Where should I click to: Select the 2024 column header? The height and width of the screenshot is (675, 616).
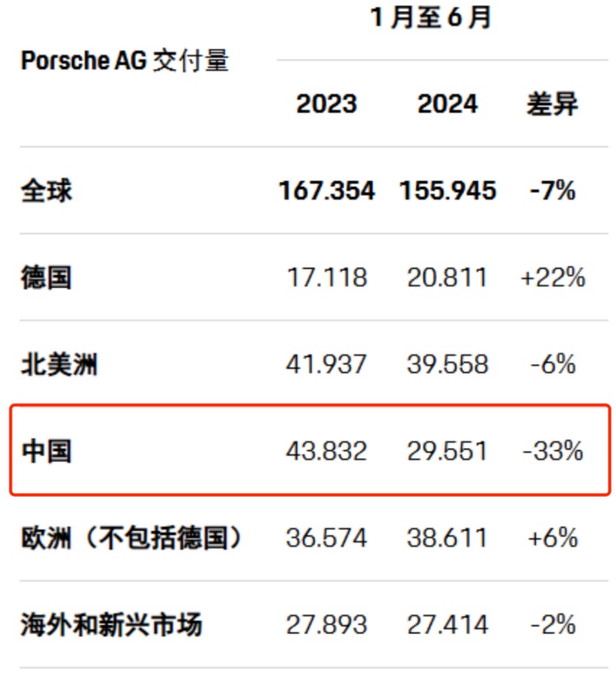pyautogui.click(x=448, y=104)
